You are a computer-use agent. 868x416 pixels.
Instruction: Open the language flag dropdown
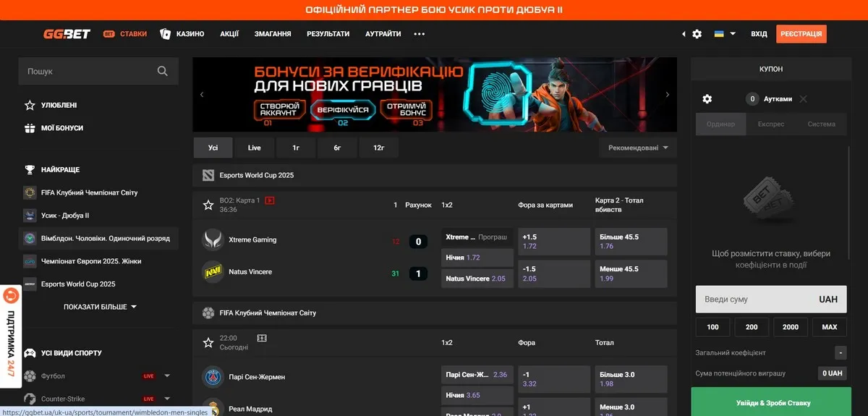[x=725, y=34]
